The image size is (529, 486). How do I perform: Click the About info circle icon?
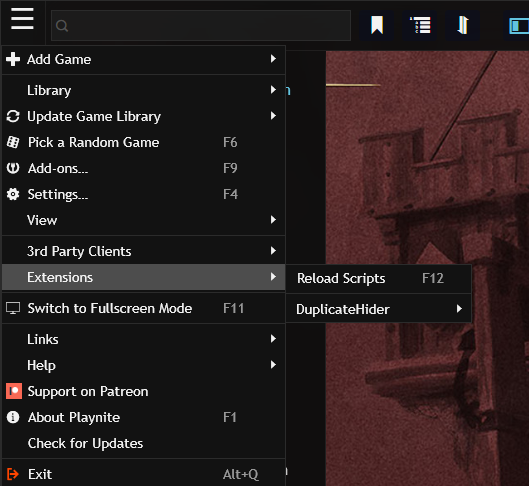click(x=13, y=417)
